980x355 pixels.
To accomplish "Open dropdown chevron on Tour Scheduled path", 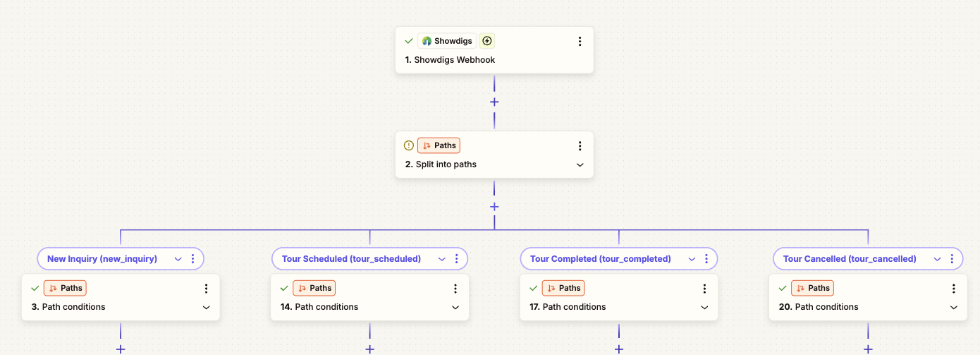I will tap(442, 259).
